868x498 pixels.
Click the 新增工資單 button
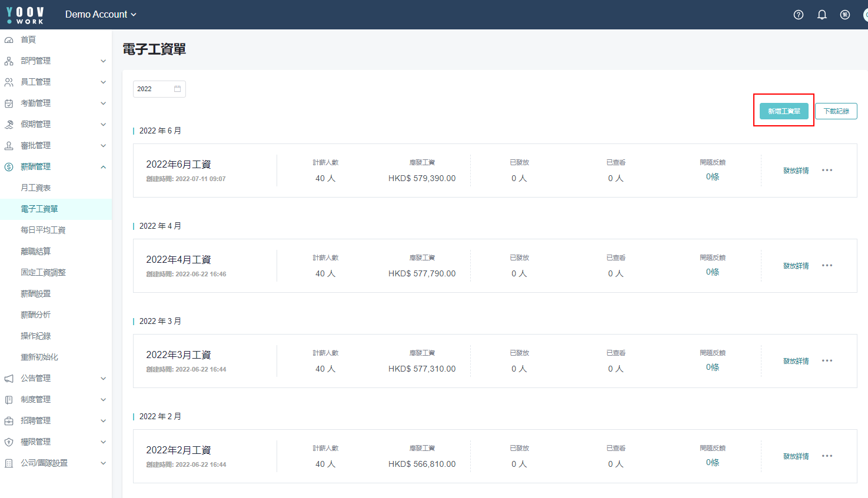tap(783, 111)
